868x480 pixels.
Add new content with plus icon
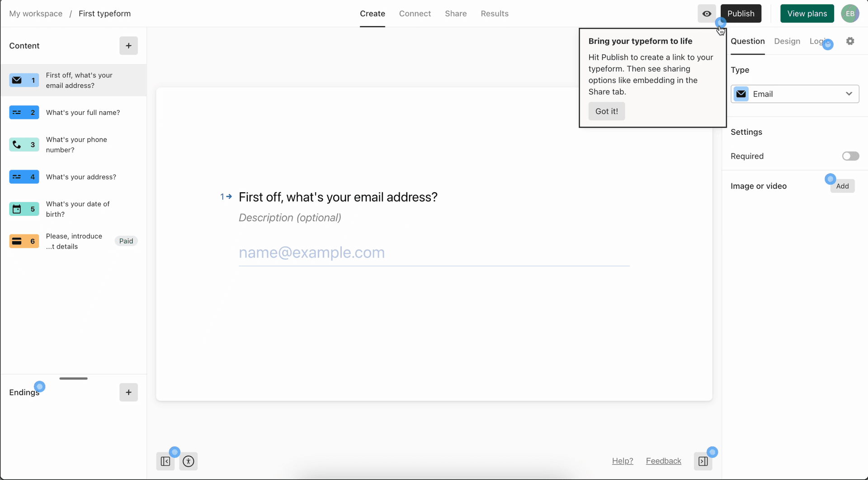pyautogui.click(x=128, y=46)
